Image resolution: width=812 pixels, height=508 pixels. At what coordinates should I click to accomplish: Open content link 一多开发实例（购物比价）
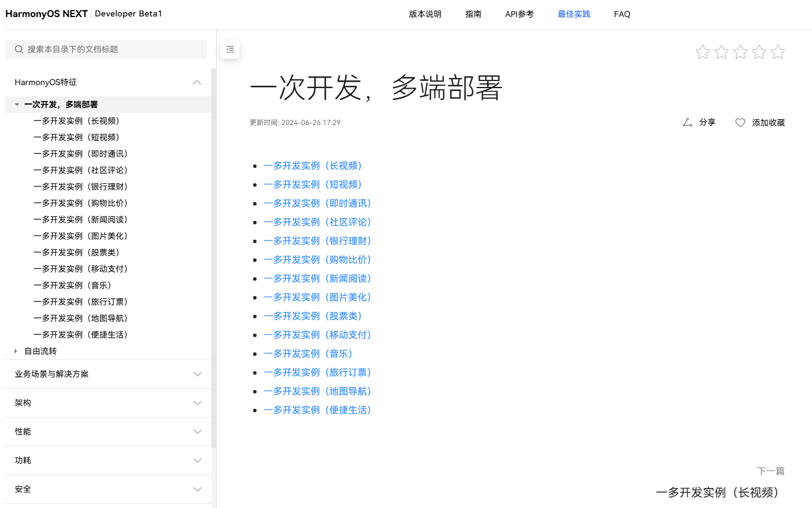pos(319,260)
